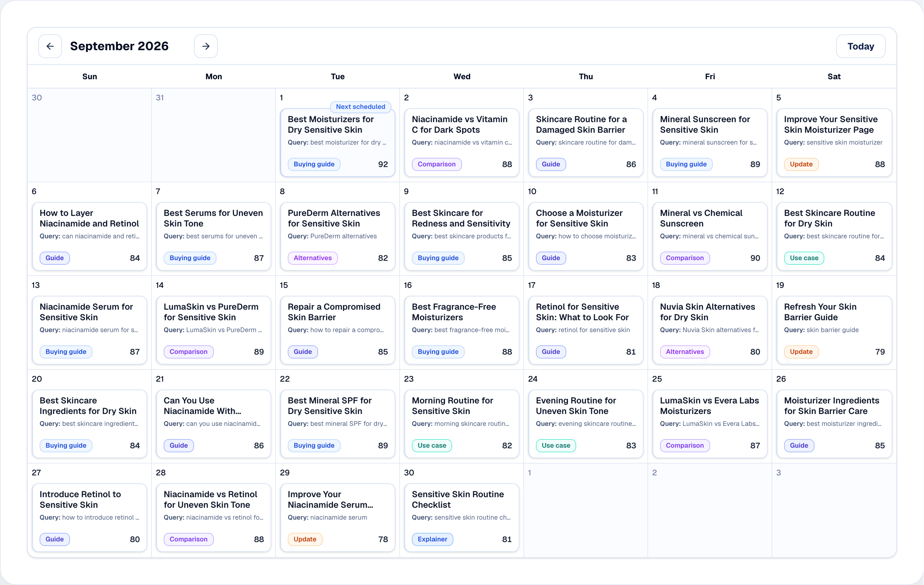
Task: Select October 2 in the Fri column
Action: [x=654, y=472]
